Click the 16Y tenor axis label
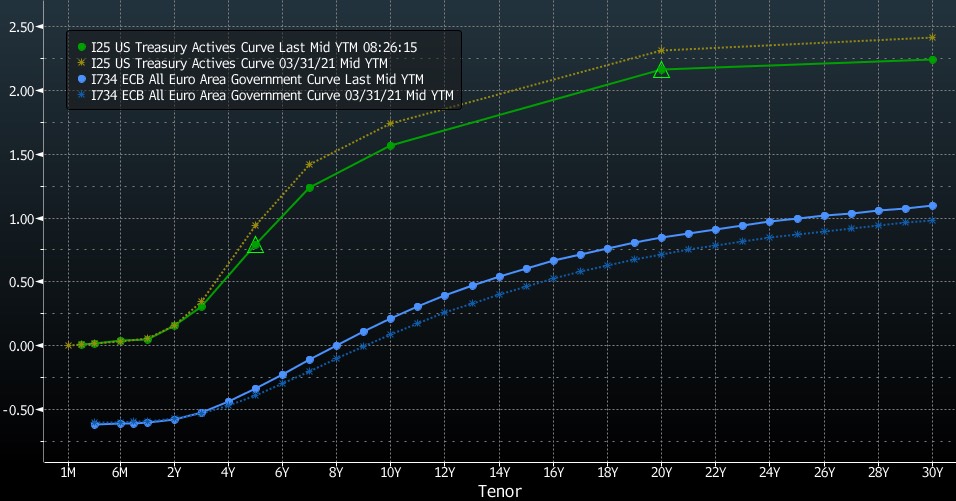This screenshot has width=956, height=501. (x=554, y=472)
